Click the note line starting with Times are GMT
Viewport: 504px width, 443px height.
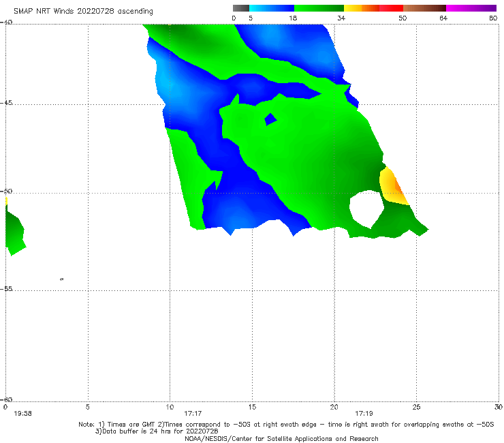tap(286, 425)
